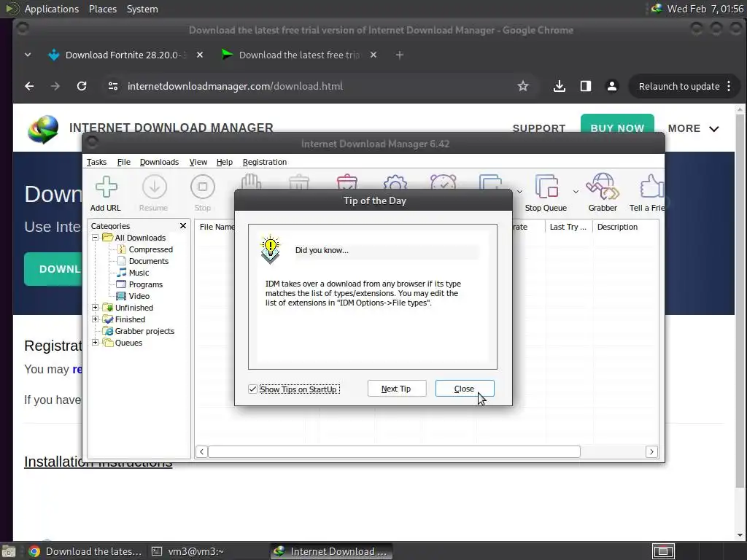Close the Categories panel with X
747x560 pixels.
183,226
